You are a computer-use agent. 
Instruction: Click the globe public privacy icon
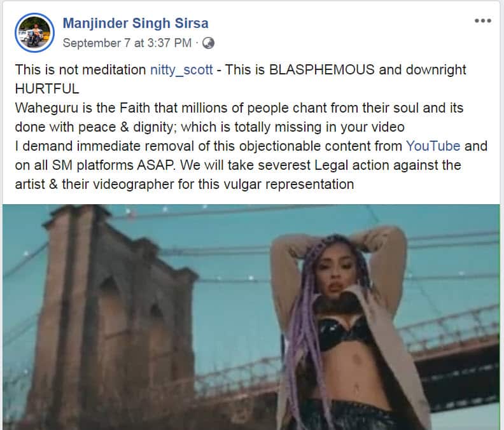coord(208,43)
